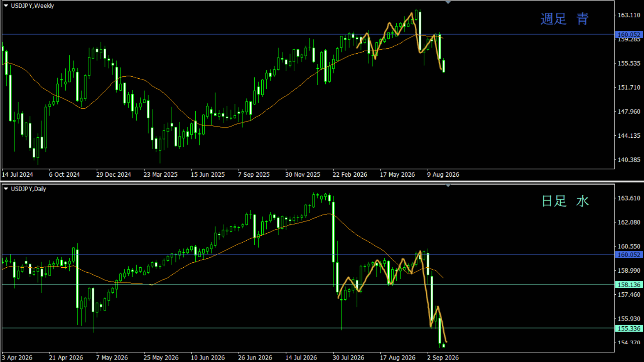The width and height of the screenshot is (644, 362).
Task: Select the 155.336 horizontal line price tag
Action: (629, 328)
